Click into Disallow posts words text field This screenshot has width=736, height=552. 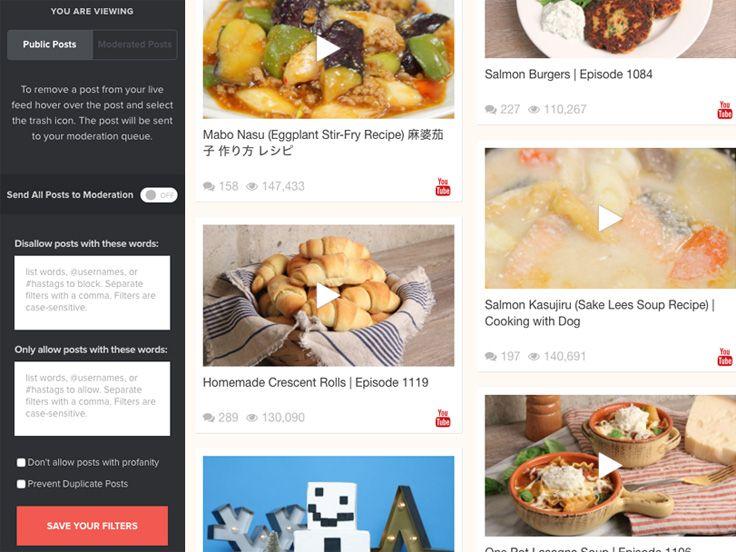coord(92,293)
